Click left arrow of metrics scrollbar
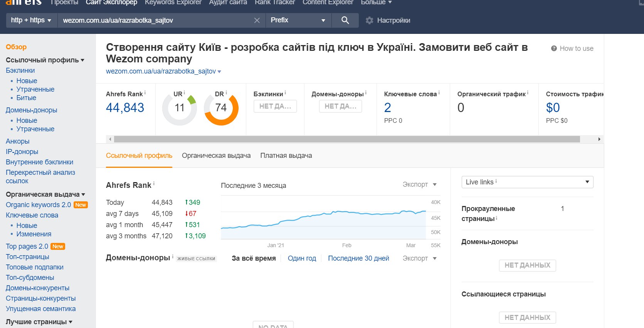This screenshot has width=644, height=328. click(x=110, y=139)
